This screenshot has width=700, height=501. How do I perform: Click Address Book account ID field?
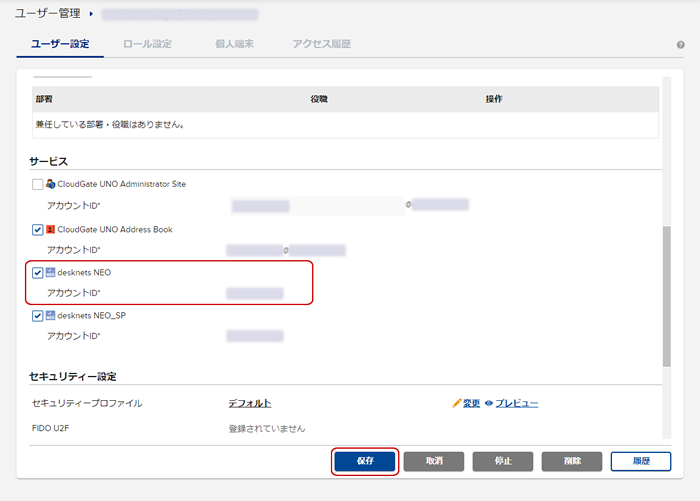(286, 250)
